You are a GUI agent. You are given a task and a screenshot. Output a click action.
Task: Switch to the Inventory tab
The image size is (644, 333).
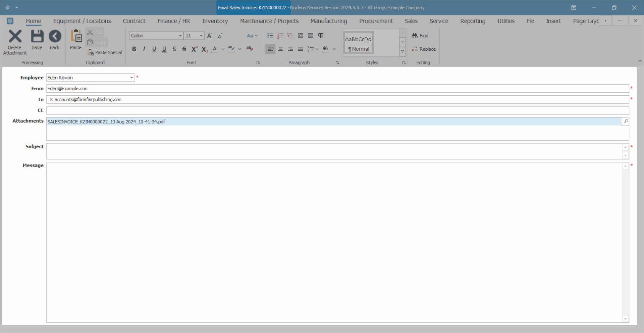[215, 21]
